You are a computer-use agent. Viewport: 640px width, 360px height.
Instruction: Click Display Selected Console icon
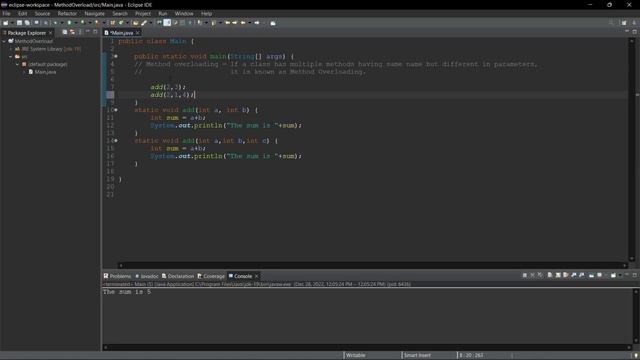[599, 276]
